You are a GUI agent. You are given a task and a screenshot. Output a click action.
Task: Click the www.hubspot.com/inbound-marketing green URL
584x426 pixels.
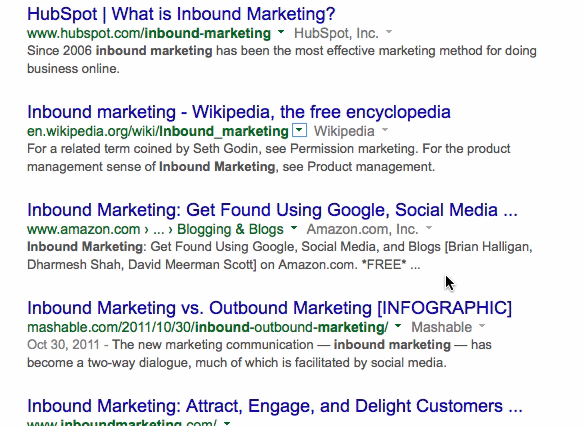click(149, 34)
